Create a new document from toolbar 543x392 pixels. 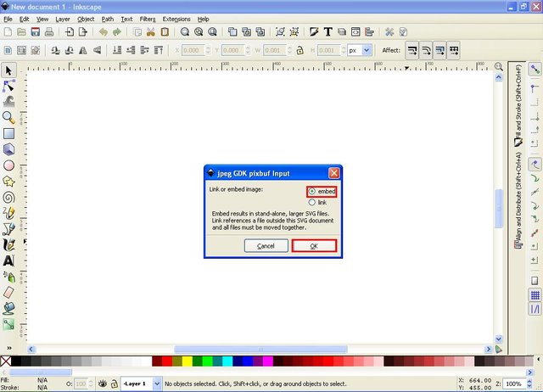8,32
